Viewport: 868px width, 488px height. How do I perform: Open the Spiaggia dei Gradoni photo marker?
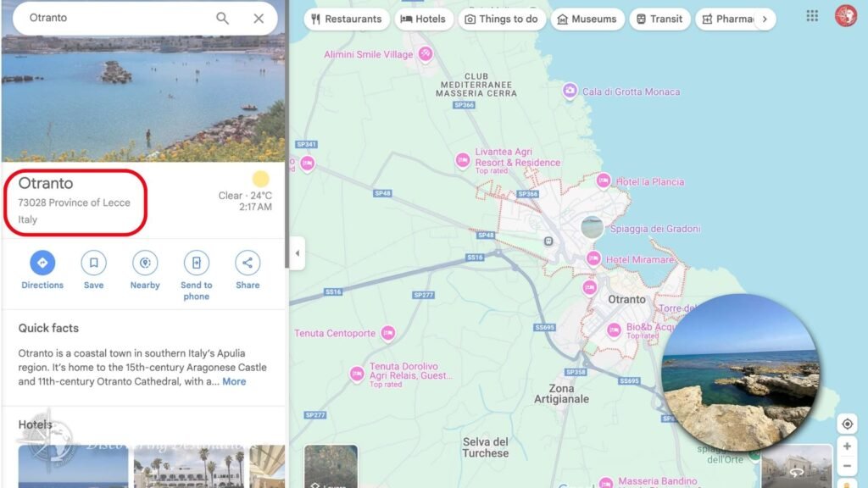coord(592,227)
